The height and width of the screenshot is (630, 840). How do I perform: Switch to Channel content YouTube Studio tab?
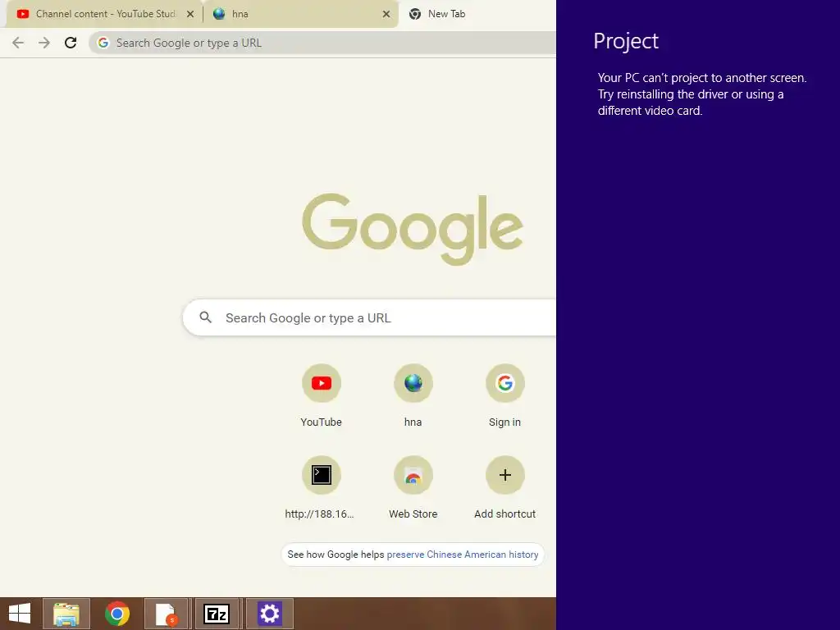[104, 14]
